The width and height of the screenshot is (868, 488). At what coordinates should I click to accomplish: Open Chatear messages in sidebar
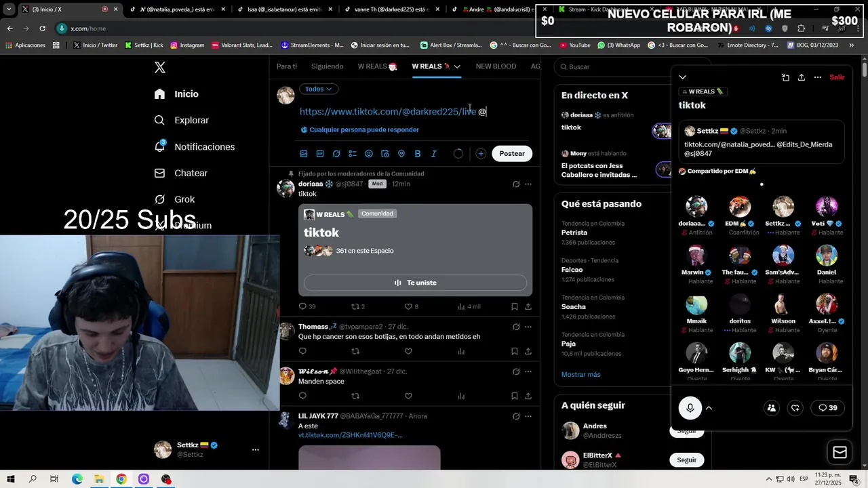(181, 173)
